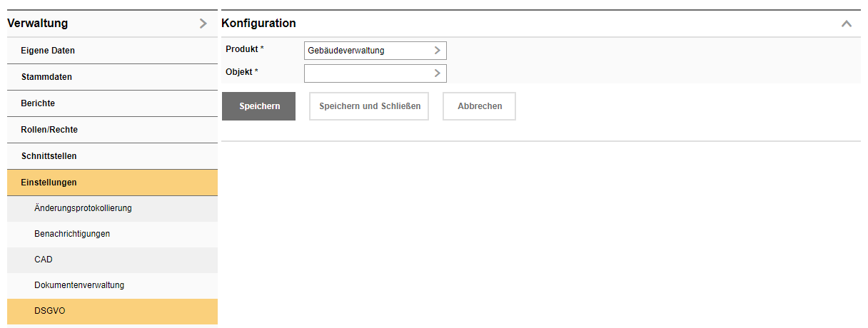Open the Produkt dropdown arrow
The image size is (868, 328).
(x=438, y=51)
